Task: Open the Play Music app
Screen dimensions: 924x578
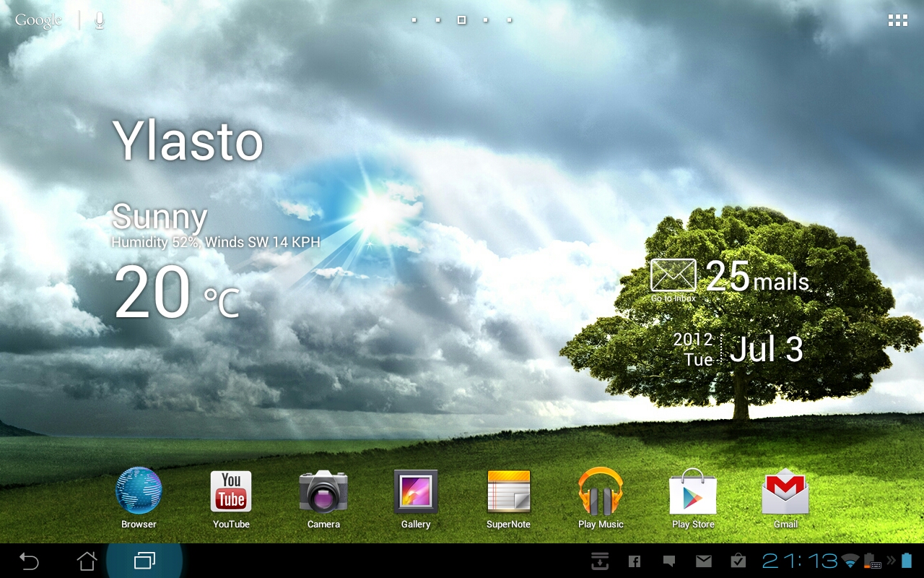Action: pyautogui.click(x=601, y=498)
